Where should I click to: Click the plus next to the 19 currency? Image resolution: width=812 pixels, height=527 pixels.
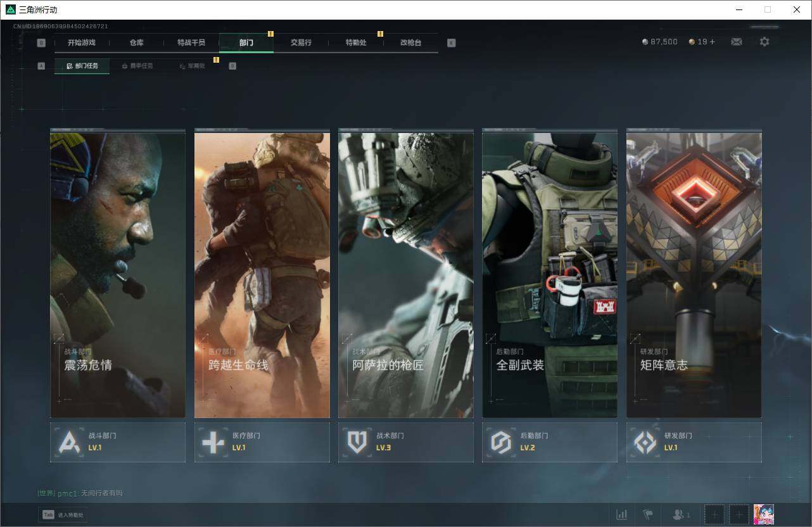pos(712,42)
